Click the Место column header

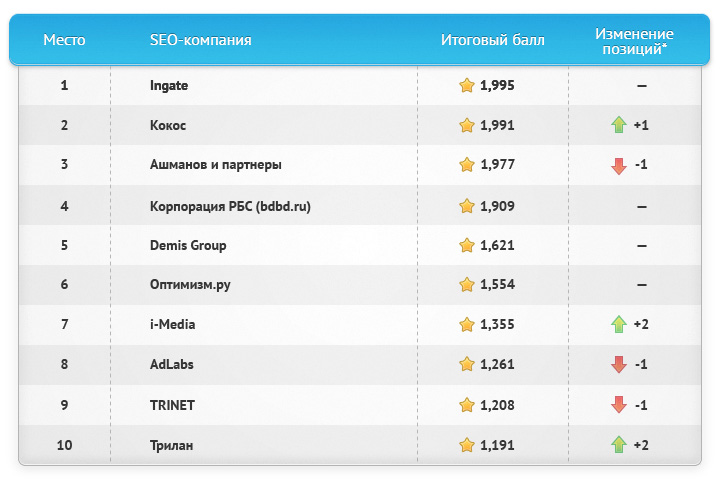click(64, 41)
